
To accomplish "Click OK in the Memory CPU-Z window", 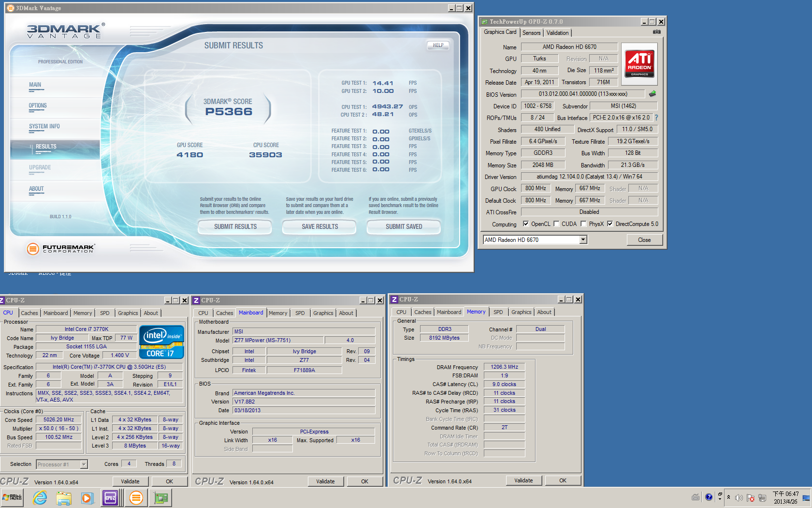I will 563,480.
